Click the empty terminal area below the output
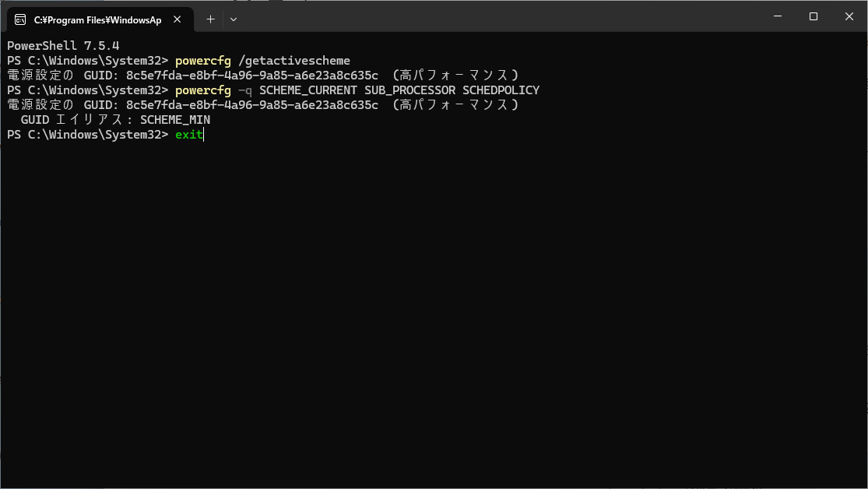868x489 pixels. tap(434, 311)
